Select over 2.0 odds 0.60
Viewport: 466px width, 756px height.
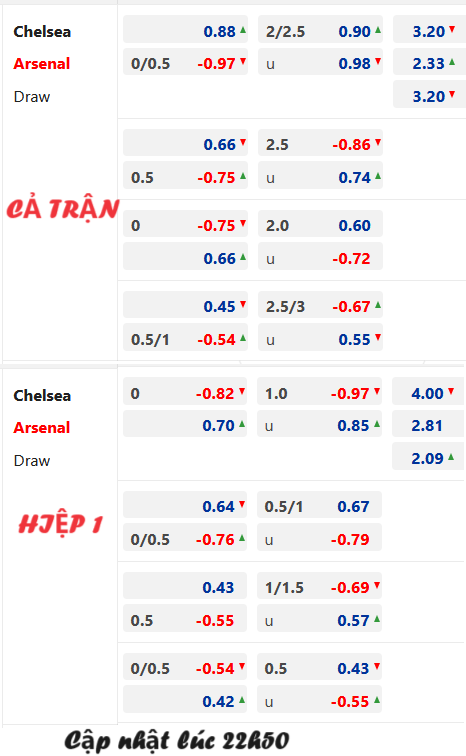pyautogui.click(x=320, y=225)
